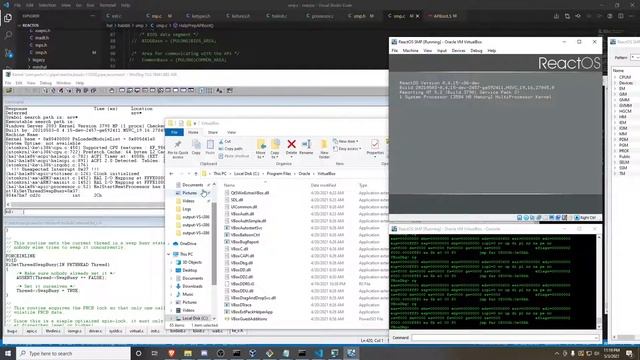Click vertical scrollbar of VirtualBox console

(x=598, y=282)
